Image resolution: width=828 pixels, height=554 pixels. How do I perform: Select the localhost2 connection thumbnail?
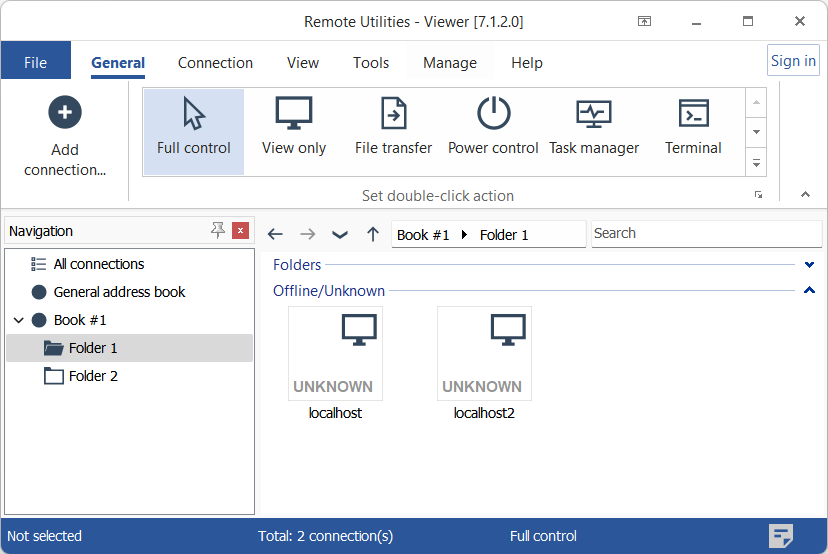[484, 354]
